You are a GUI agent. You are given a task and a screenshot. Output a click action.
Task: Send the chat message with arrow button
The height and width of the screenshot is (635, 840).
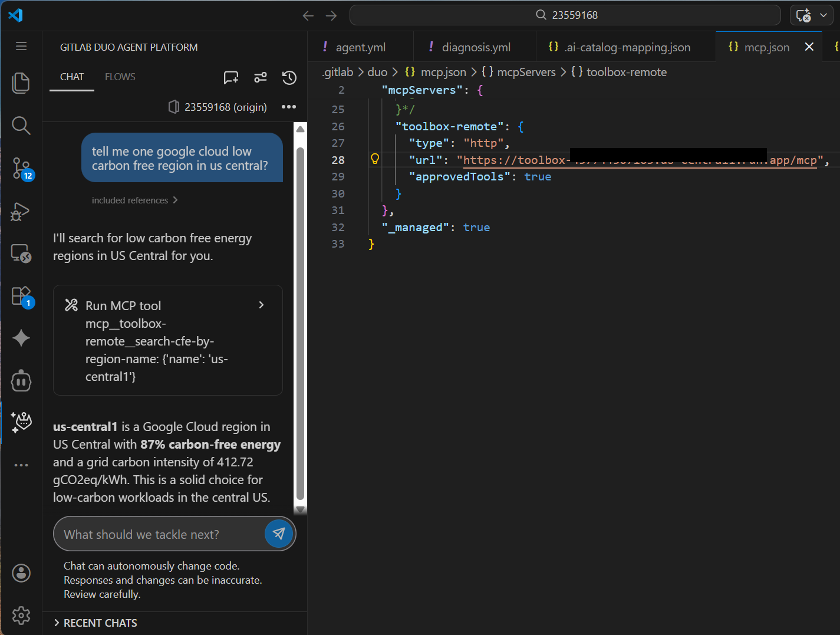point(279,534)
